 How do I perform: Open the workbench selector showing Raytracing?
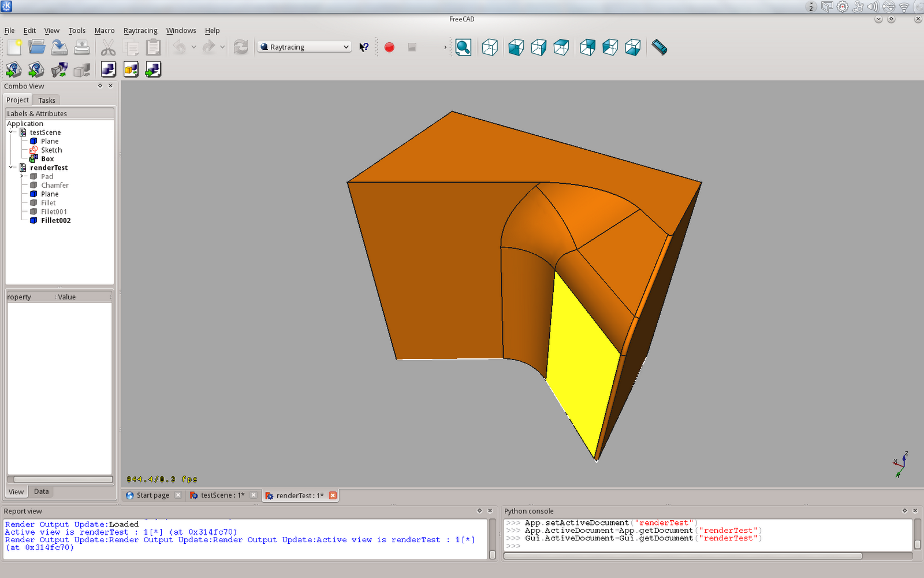tap(303, 46)
